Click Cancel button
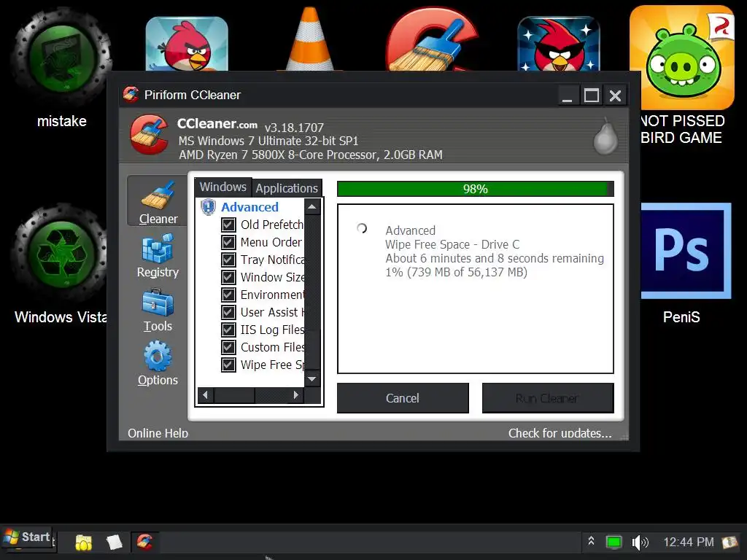Screen dimensions: 747x560 [x=403, y=398]
